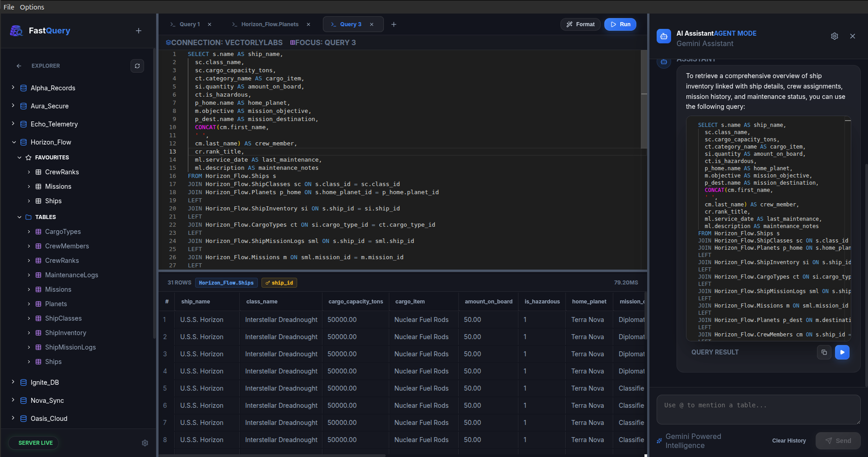Switch to the Horizon_Flow.Planets tab
868x457 pixels.
270,24
